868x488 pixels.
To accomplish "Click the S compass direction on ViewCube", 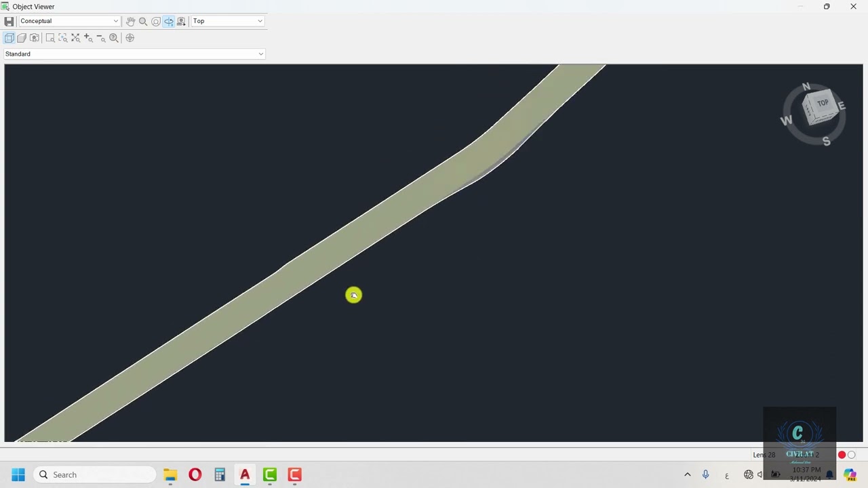I will (826, 141).
